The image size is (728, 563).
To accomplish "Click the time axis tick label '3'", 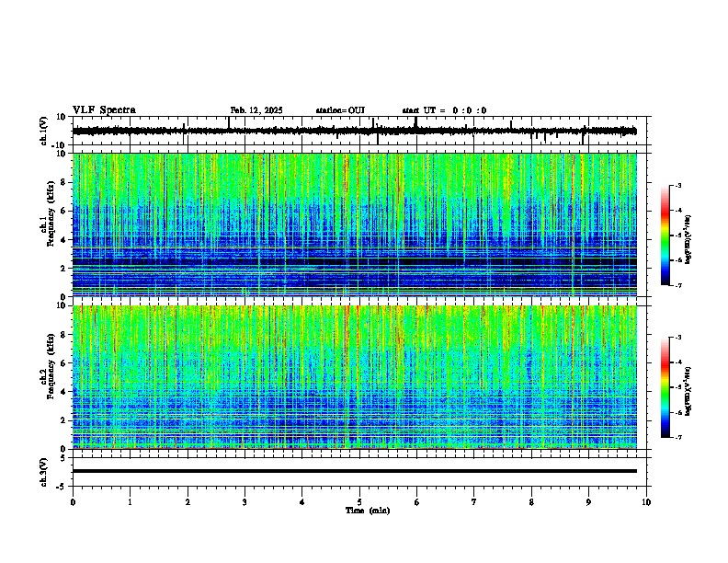I will tap(245, 502).
